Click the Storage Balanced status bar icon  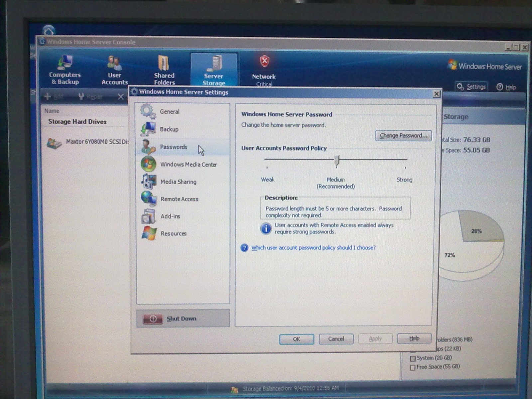(x=235, y=389)
